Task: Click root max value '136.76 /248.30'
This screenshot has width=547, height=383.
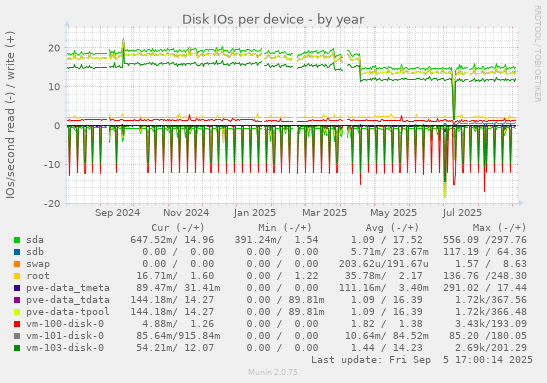Action: click(485, 276)
